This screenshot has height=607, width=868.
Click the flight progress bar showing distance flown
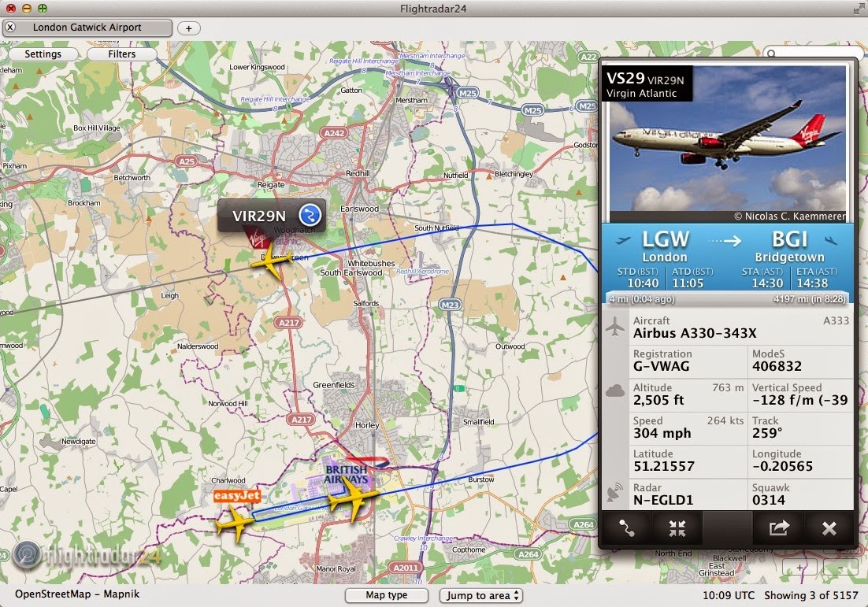(x=727, y=299)
